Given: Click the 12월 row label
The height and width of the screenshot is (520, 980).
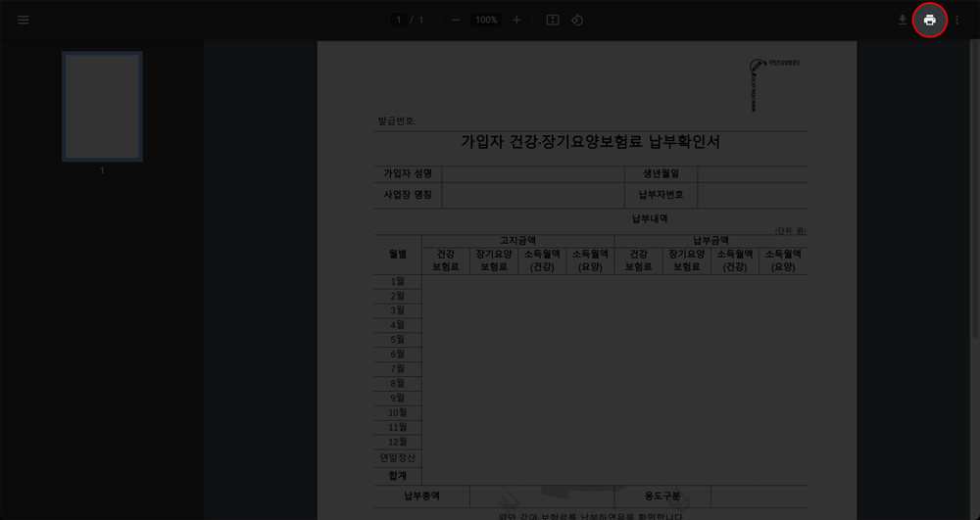Looking at the screenshot, I should [398, 442].
